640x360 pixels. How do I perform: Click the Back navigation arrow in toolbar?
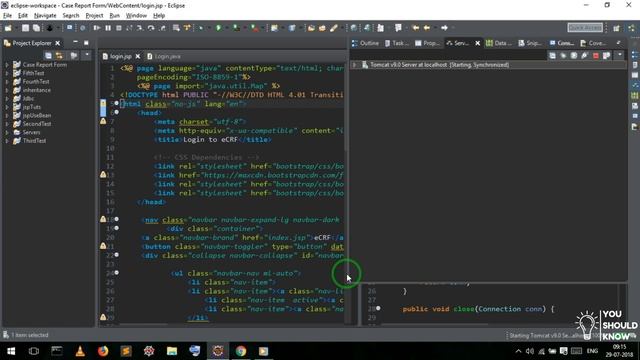(427, 28)
